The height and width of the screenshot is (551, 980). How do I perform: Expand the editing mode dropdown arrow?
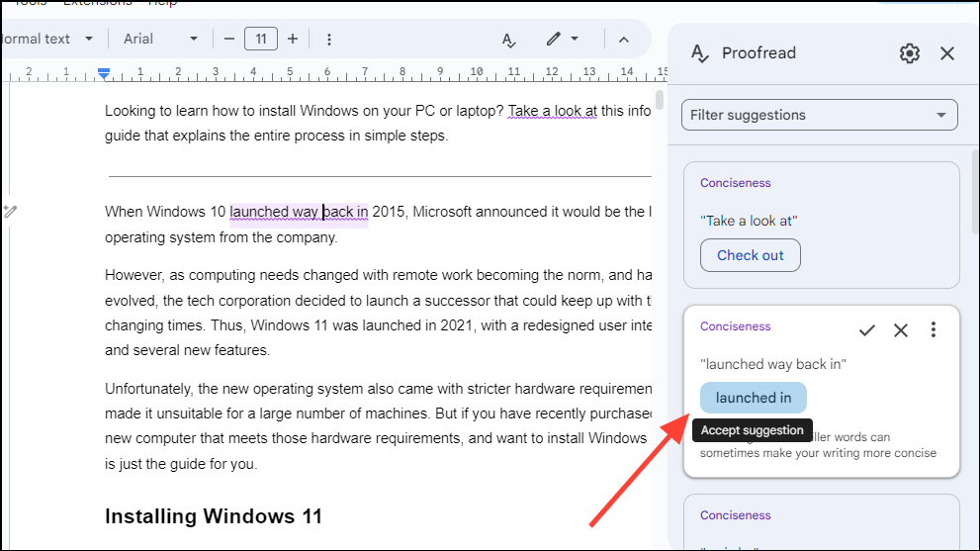tap(575, 39)
